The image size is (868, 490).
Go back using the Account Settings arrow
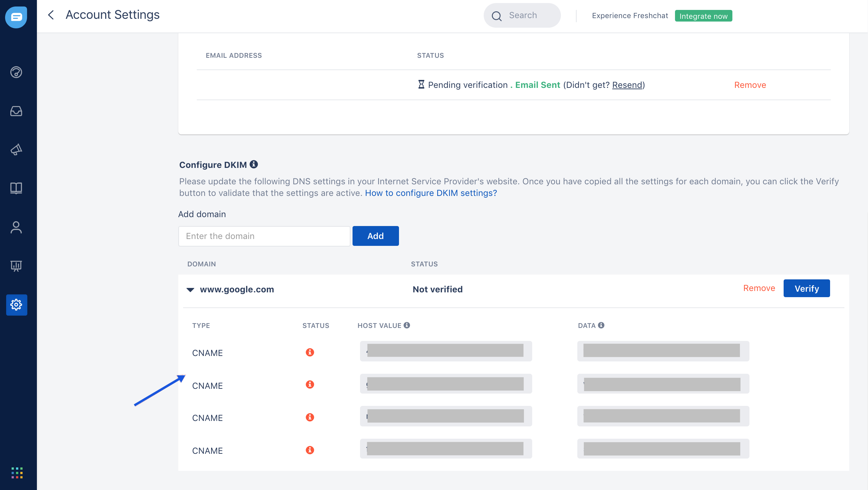[x=51, y=15]
